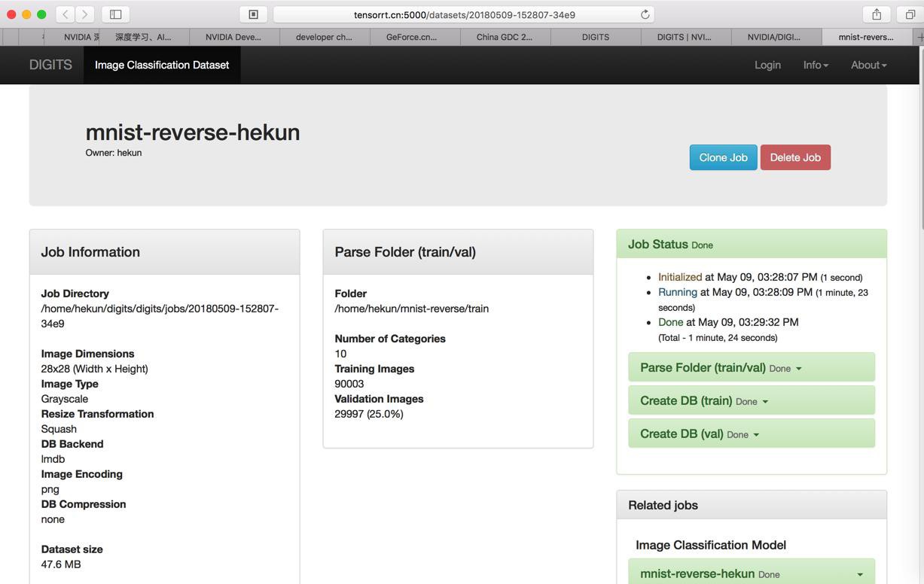The image size is (924, 584).
Task: Click the lmdb backend value
Action: point(53,459)
